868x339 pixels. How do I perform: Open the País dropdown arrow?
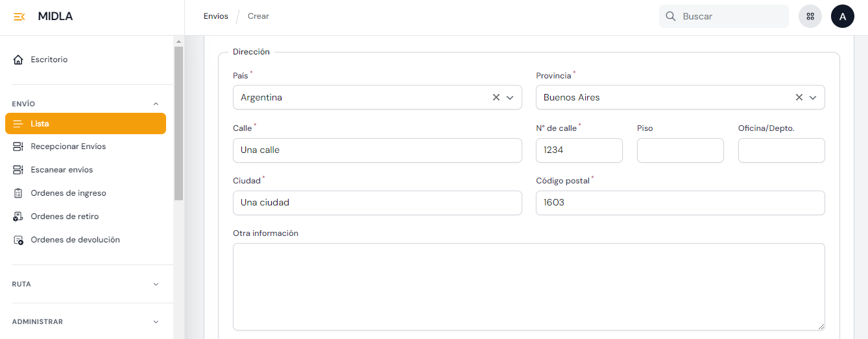pos(510,97)
